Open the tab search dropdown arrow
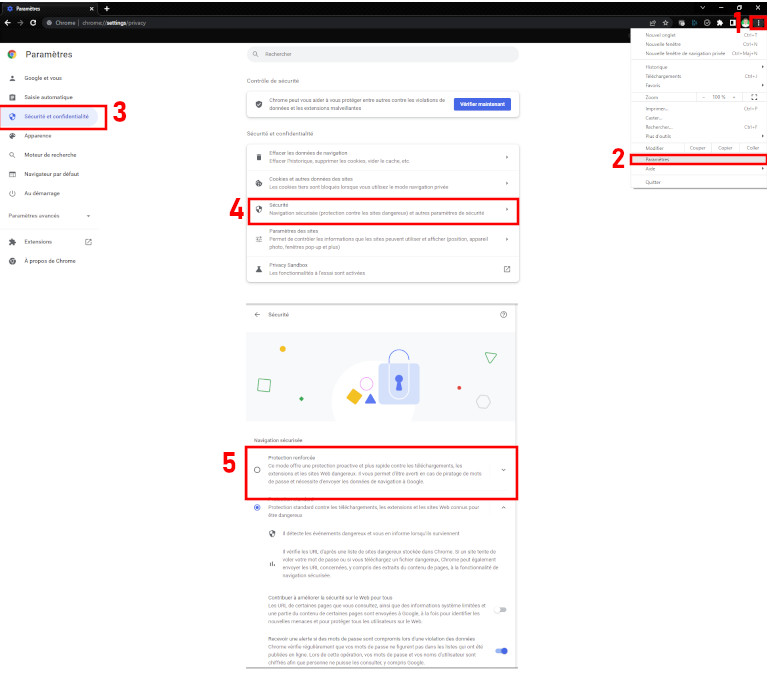Viewport: 768px width, 680px height. pyautogui.click(x=702, y=8)
